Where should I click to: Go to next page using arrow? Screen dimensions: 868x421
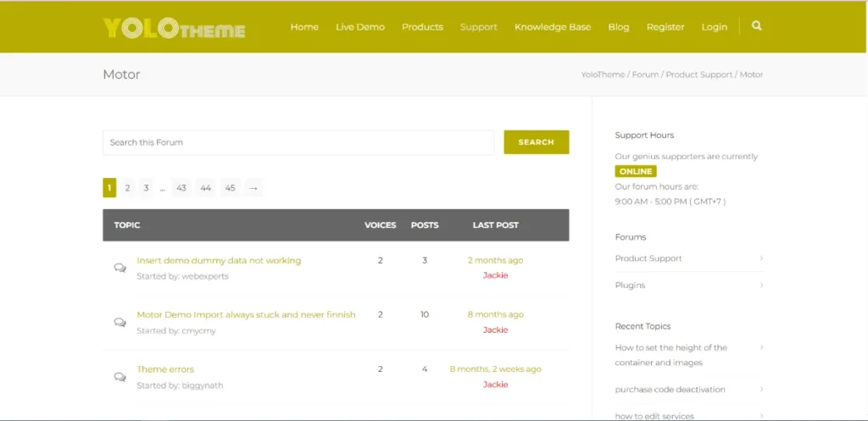coord(253,188)
